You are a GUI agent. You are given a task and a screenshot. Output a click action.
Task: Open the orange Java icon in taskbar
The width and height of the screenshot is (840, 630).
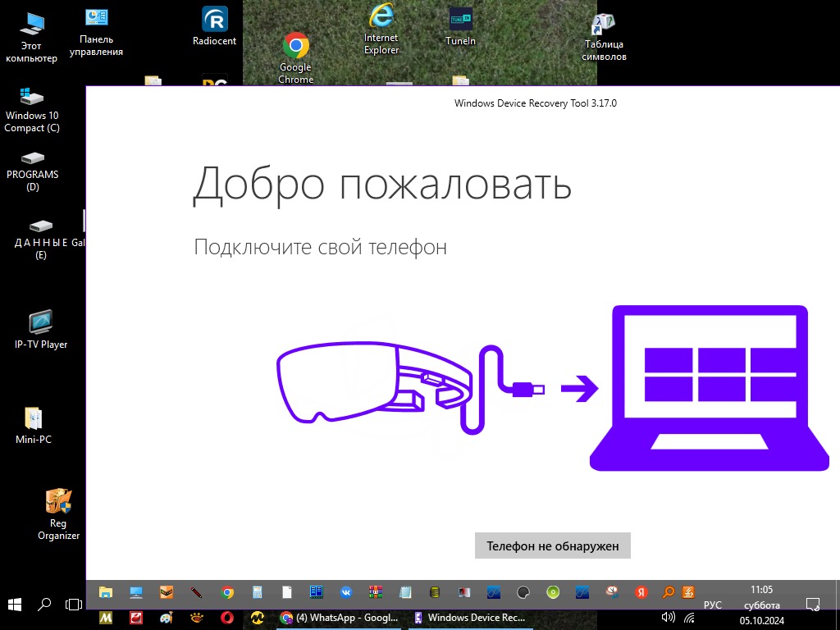[688, 592]
